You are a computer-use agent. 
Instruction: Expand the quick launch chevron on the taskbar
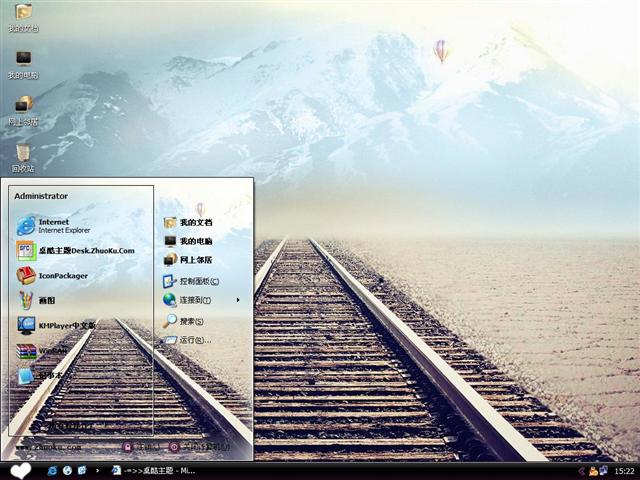(96, 470)
